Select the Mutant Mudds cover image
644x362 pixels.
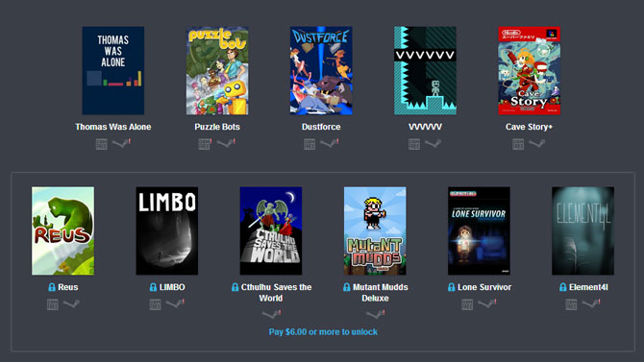pyautogui.click(x=375, y=230)
